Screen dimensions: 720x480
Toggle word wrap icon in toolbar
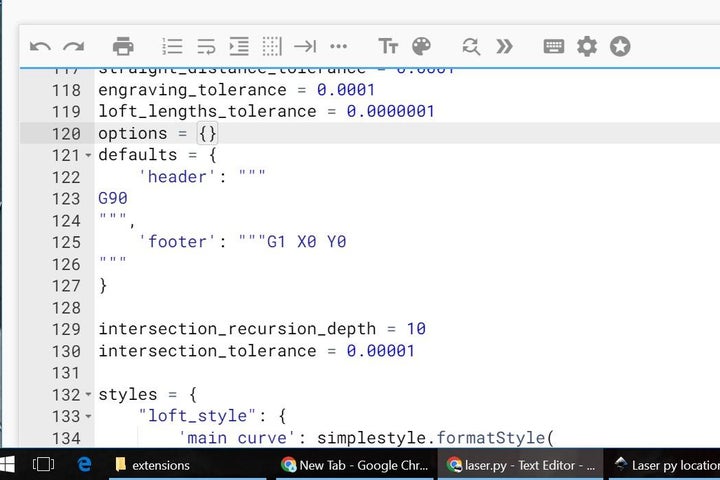click(x=206, y=46)
